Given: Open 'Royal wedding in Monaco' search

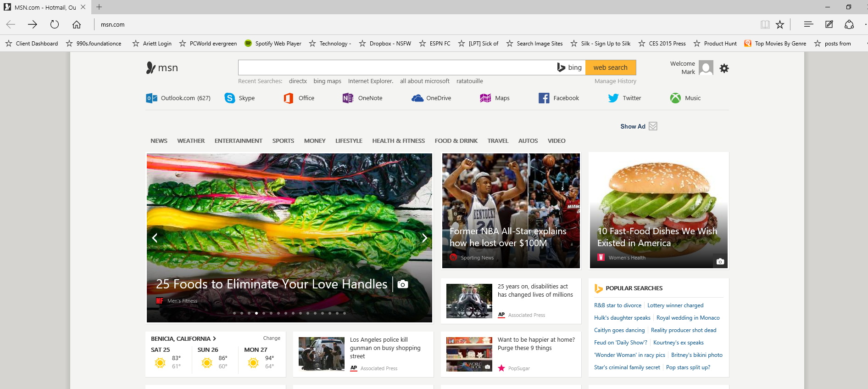Looking at the screenshot, I should pos(688,318).
